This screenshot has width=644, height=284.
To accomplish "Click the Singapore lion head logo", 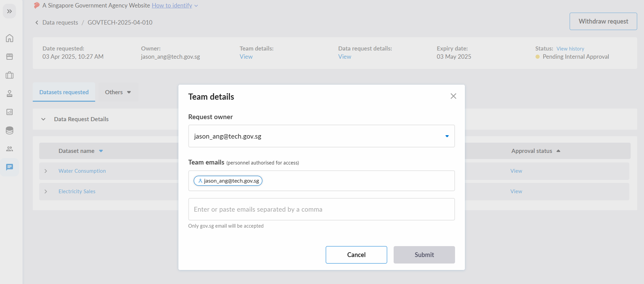I will 37,5.
